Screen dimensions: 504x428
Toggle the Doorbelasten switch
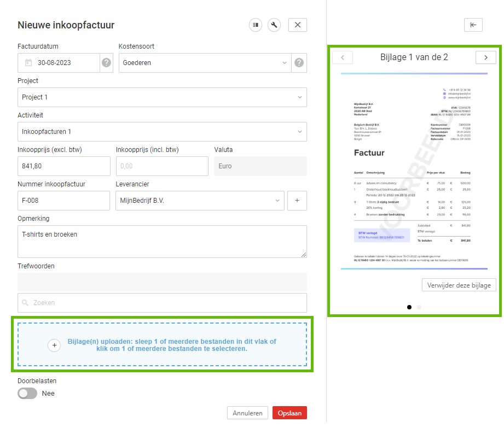27,394
